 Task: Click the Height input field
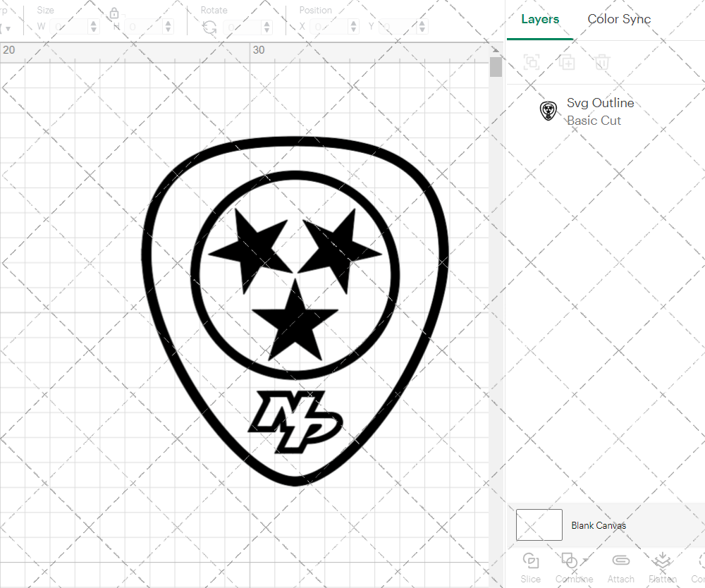(144, 27)
